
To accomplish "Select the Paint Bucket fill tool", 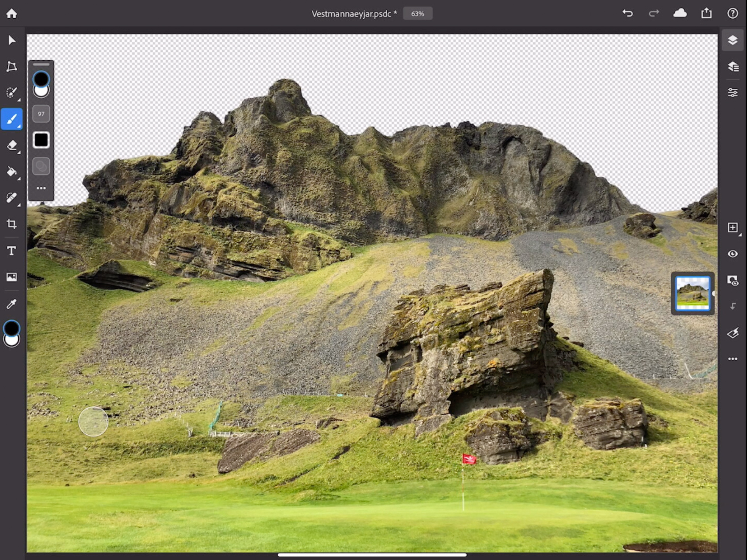I will 12,172.
